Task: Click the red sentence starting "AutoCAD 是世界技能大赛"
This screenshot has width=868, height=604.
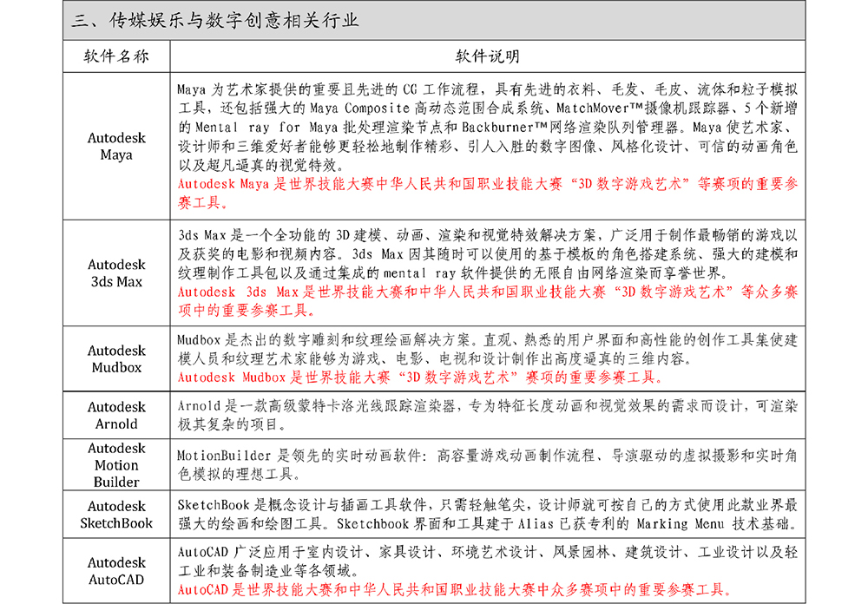Action: (455, 589)
